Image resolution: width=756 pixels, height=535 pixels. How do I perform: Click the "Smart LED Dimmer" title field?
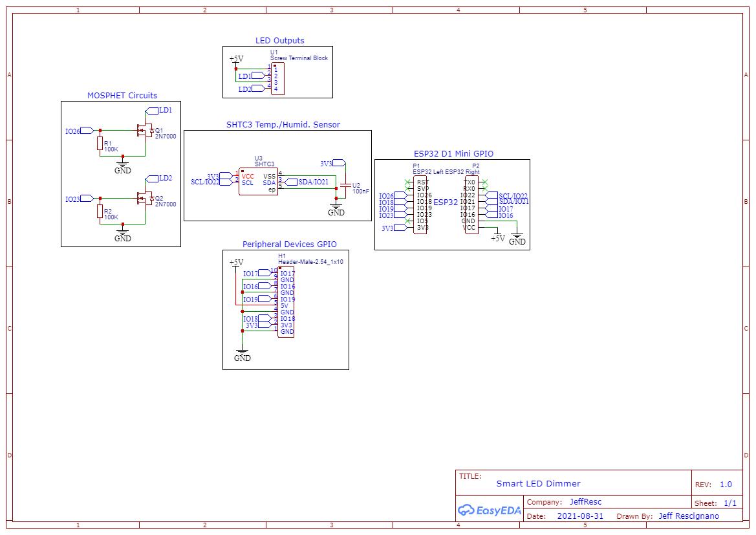[538, 483]
